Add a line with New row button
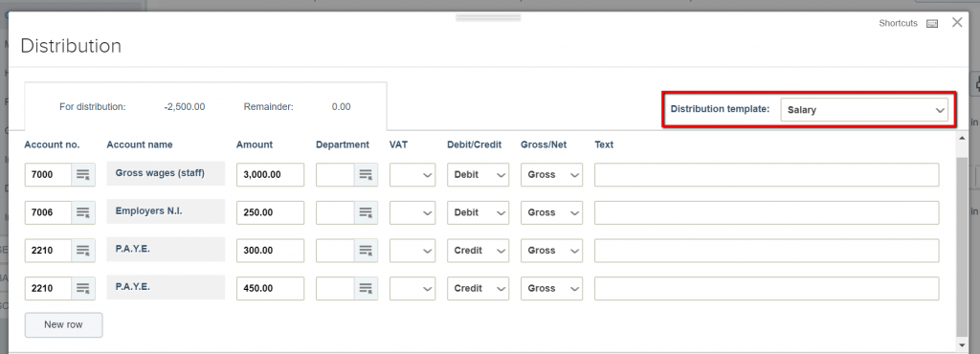Image resolution: width=980 pixels, height=354 pixels. (x=64, y=324)
